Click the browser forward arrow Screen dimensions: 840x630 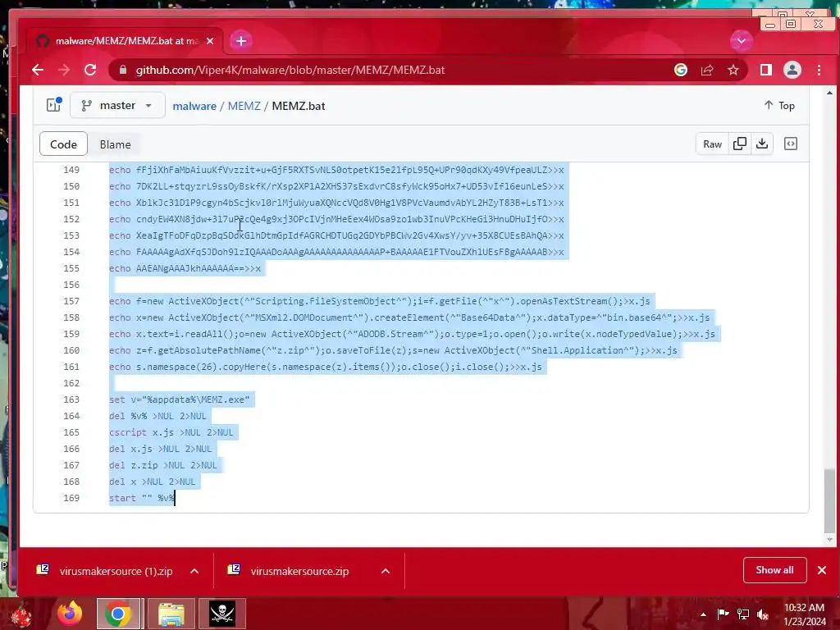point(64,71)
